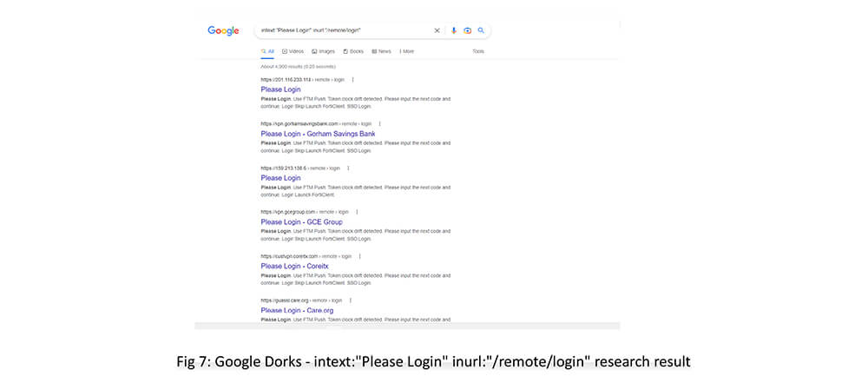
Task: Open the Tools options
Action: pyautogui.click(x=477, y=51)
